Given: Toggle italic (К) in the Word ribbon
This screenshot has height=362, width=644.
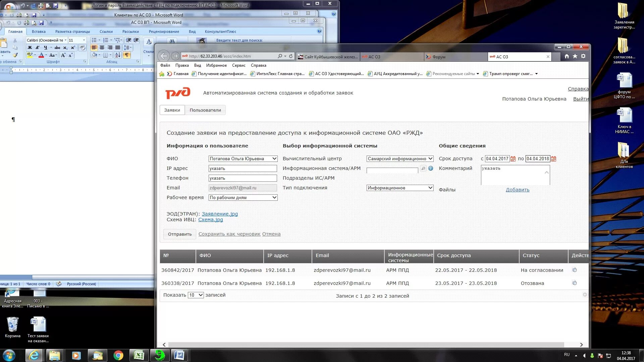Looking at the screenshot, I should coord(38,48).
